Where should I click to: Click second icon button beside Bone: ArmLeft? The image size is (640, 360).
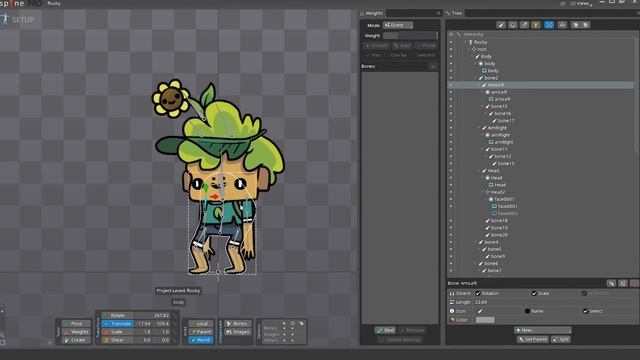click(x=623, y=283)
